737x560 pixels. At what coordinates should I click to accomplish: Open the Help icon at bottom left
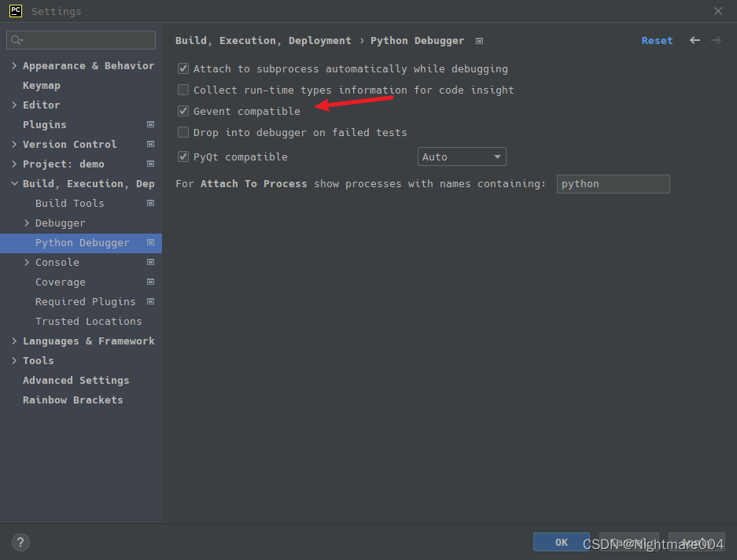pos(20,542)
